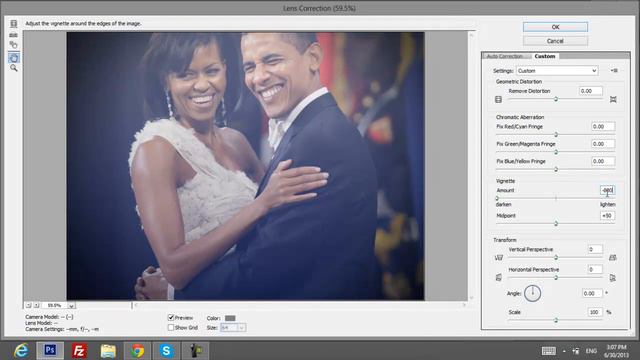
Task: Click the Vertical Perspective value field
Action: pyautogui.click(x=595, y=249)
